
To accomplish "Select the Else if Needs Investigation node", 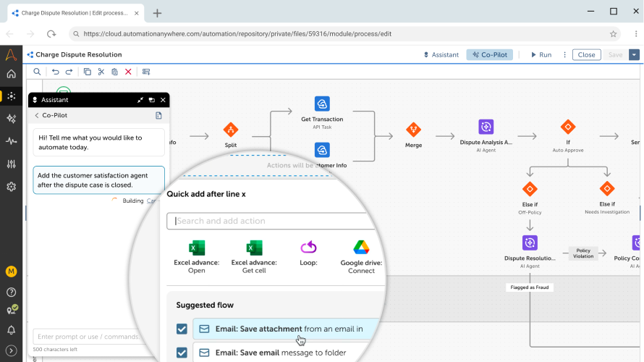I will click(x=607, y=198).
